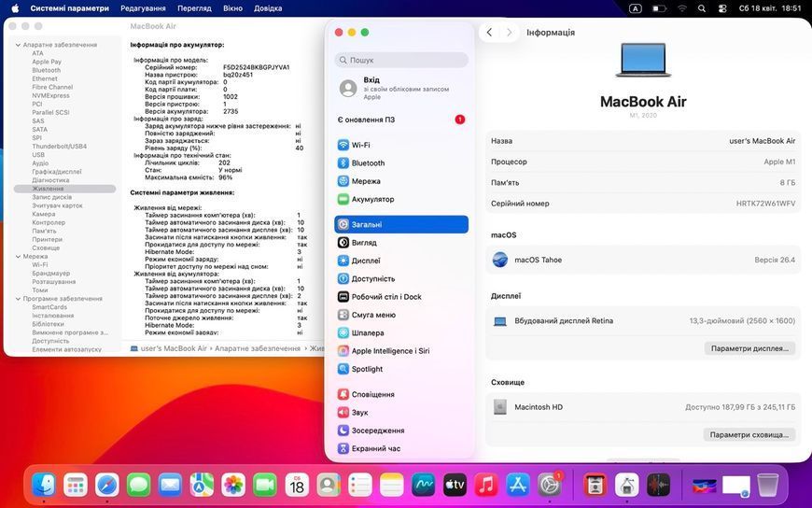Open Music app from the Dock
Viewport: 812px width, 508px height.
[x=486, y=486]
